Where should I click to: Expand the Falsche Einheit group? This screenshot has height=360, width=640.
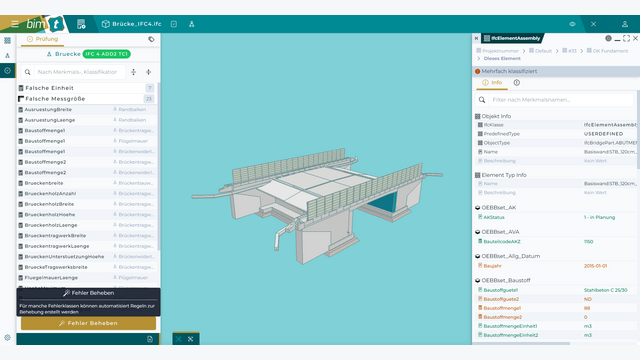pos(86,88)
